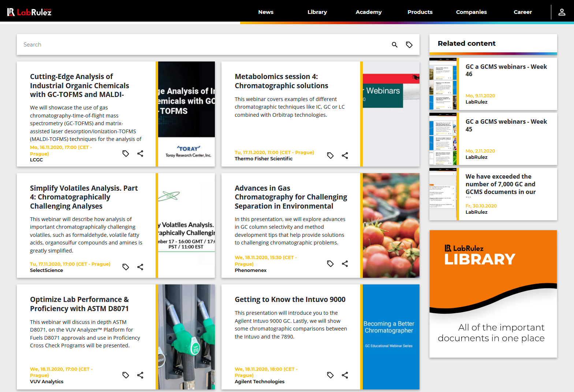
Task: Share the Cutting-Edge Analysis webinar
Action: 140,153
